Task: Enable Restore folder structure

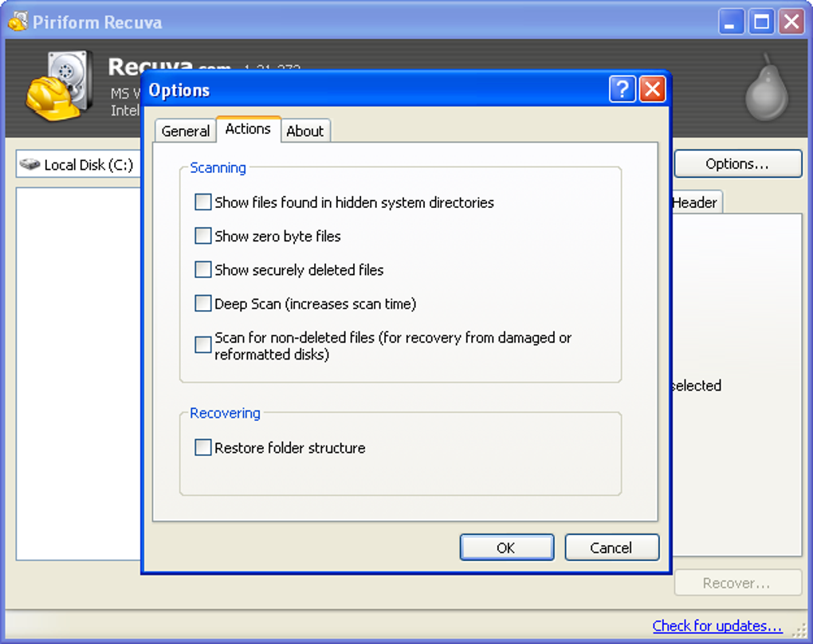Action: pos(202,447)
